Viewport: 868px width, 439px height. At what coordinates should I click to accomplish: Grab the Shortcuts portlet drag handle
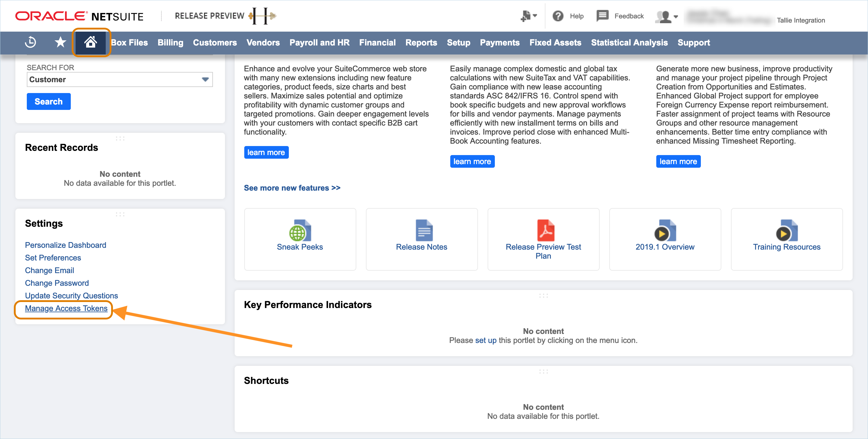pyautogui.click(x=543, y=372)
